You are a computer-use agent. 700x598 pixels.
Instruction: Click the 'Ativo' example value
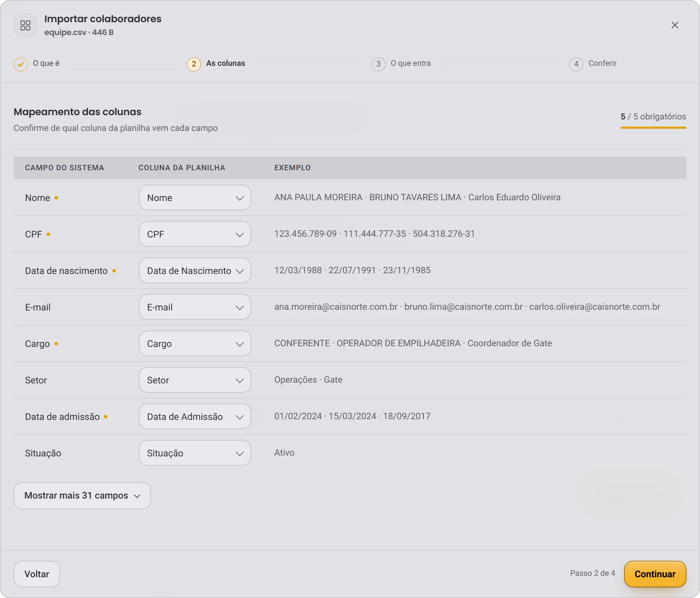(284, 453)
